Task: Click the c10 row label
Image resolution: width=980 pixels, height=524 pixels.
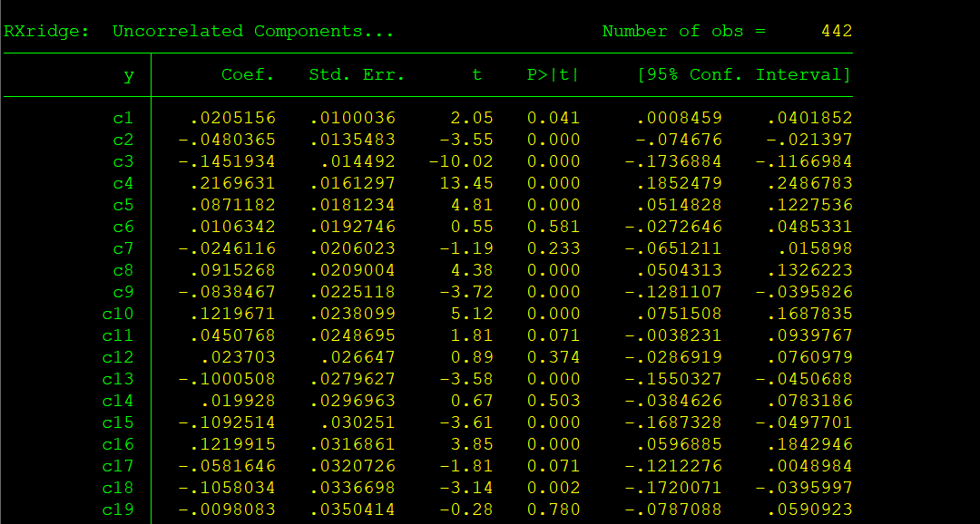Action: tap(119, 314)
